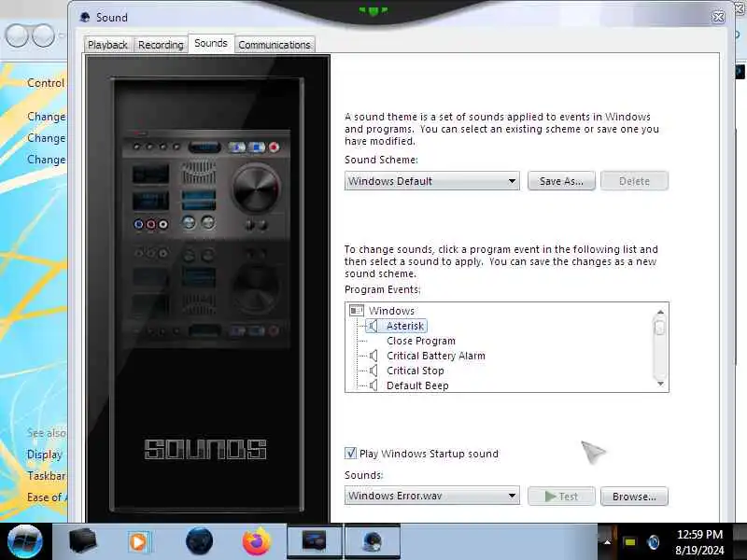
Task: Click Control Panel Home link in sidebar
Action: point(45,83)
